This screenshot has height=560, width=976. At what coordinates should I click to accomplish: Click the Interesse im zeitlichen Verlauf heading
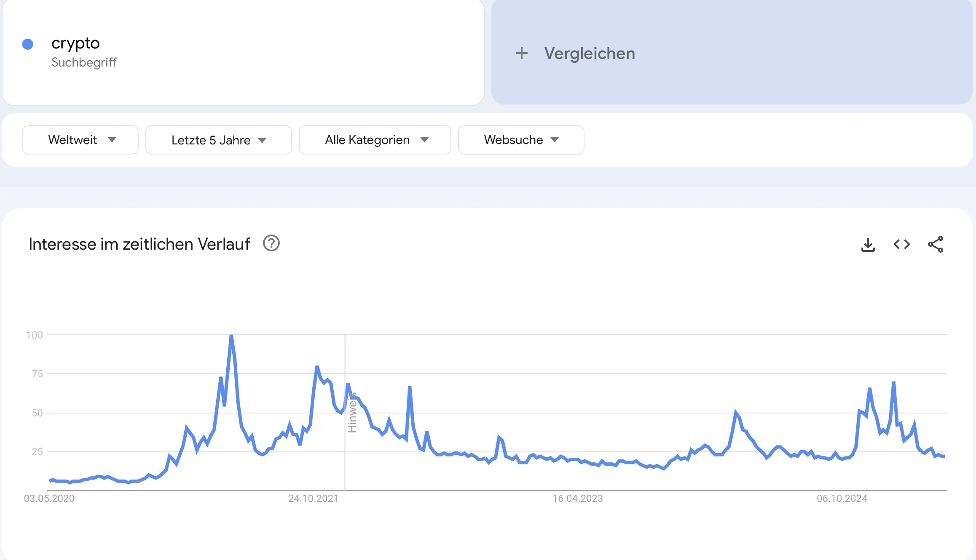pos(139,244)
